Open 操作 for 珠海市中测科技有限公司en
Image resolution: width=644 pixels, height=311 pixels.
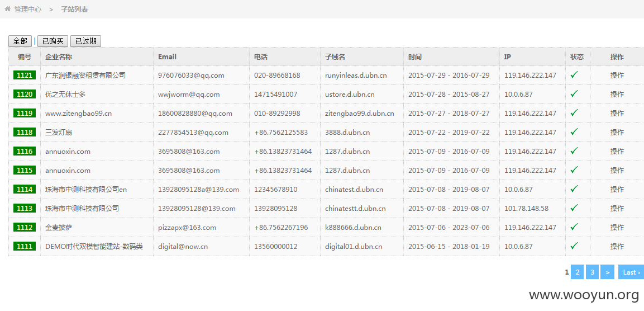[x=617, y=189]
